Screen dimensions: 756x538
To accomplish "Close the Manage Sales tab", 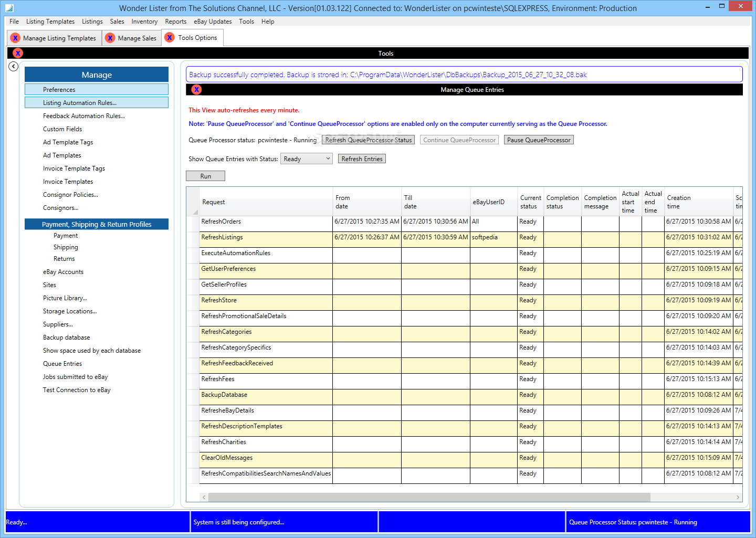I will tap(110, 38).
